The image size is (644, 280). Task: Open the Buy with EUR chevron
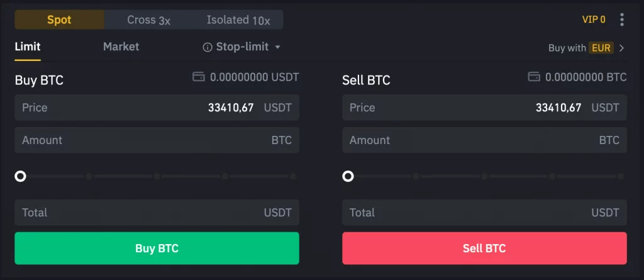coord(621,48)
